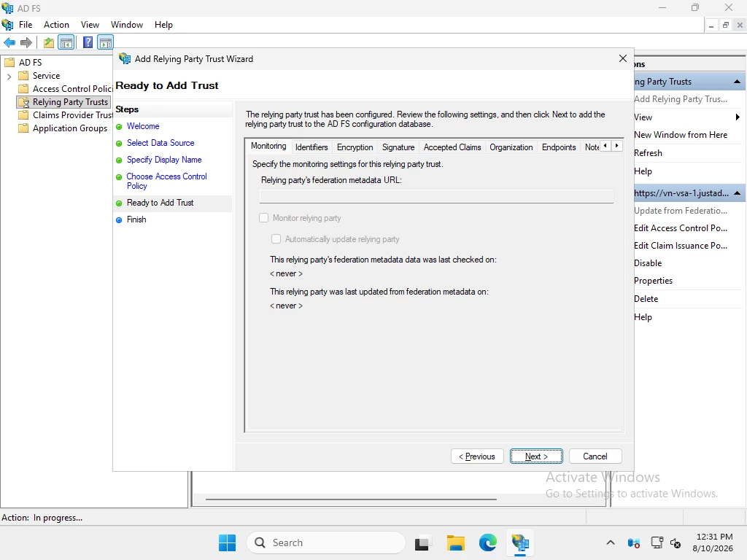747x560 pixels.
Task: Click the Select Data Source step link
Action: [160, 143]
